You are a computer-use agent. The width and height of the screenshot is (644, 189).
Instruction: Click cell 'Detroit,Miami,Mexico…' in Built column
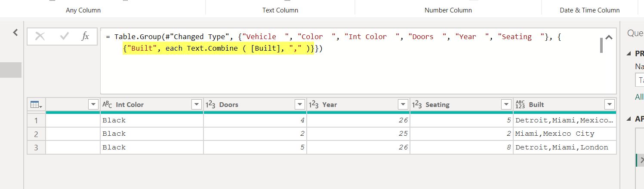click(x=565, y=120)
